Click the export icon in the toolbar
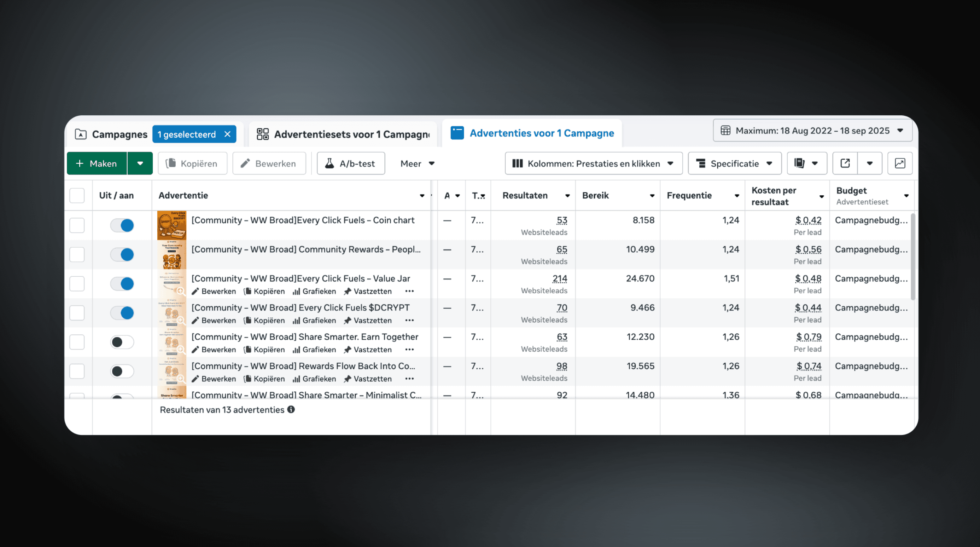 [x=845, y=163]
